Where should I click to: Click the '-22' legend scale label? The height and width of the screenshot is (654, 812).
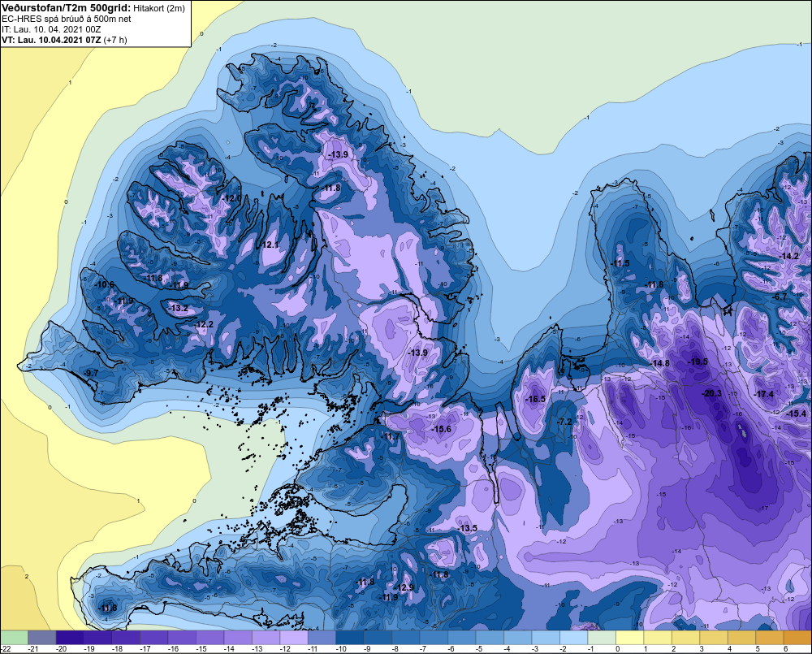click(x=6, y=649)
